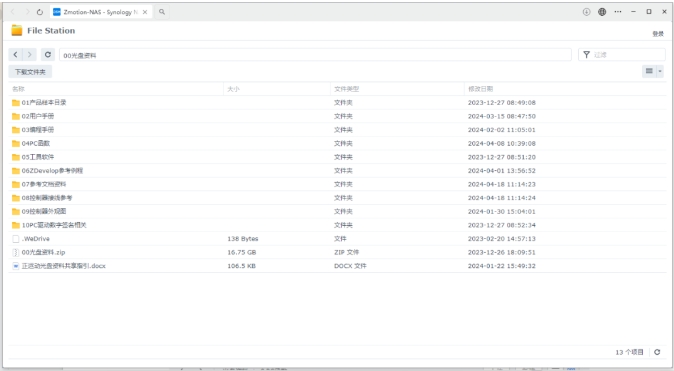Sort by the modified date column header
674x371 pixels.
480,89
